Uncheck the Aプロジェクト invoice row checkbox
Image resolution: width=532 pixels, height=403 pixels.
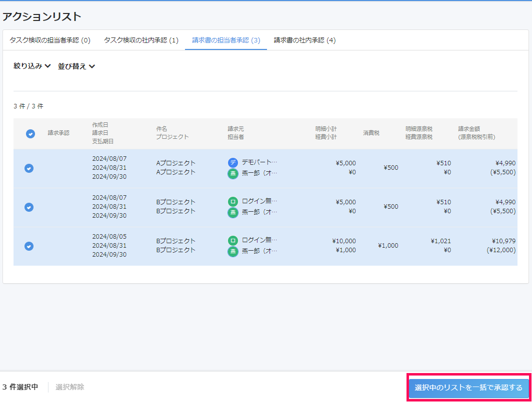click(x=29, y=168)
